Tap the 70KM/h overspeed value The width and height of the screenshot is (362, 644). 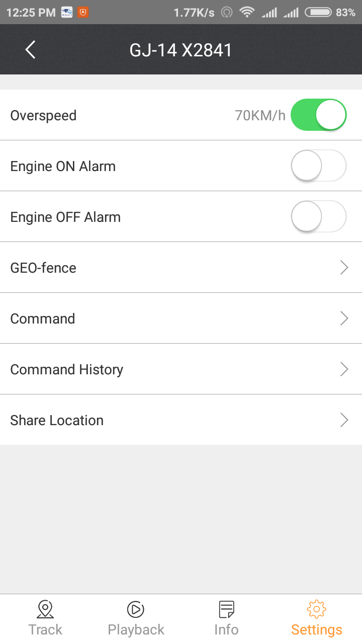260,116
